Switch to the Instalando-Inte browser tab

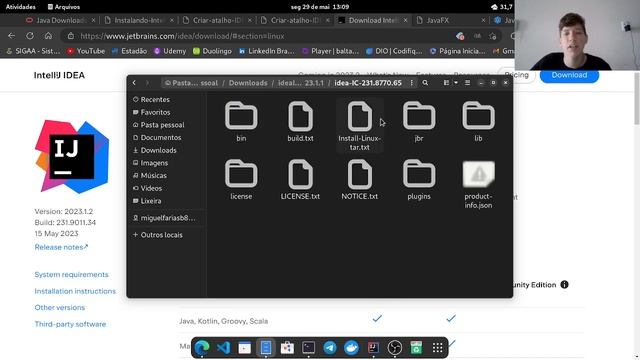(138, 20)
